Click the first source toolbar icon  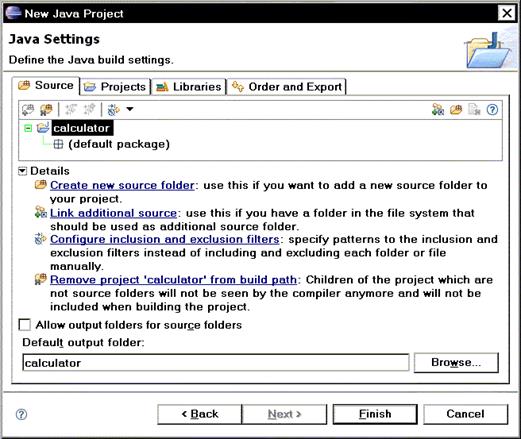[x=28, y=109]
